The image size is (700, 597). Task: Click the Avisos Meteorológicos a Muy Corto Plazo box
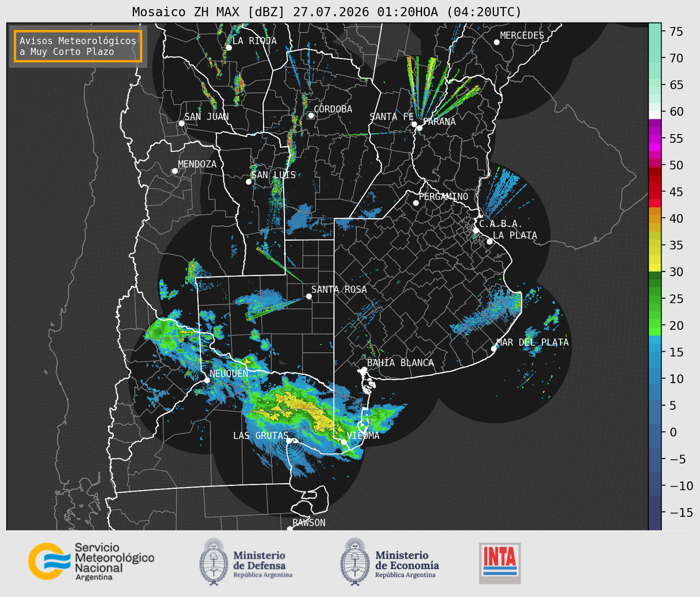pos(78,46)
